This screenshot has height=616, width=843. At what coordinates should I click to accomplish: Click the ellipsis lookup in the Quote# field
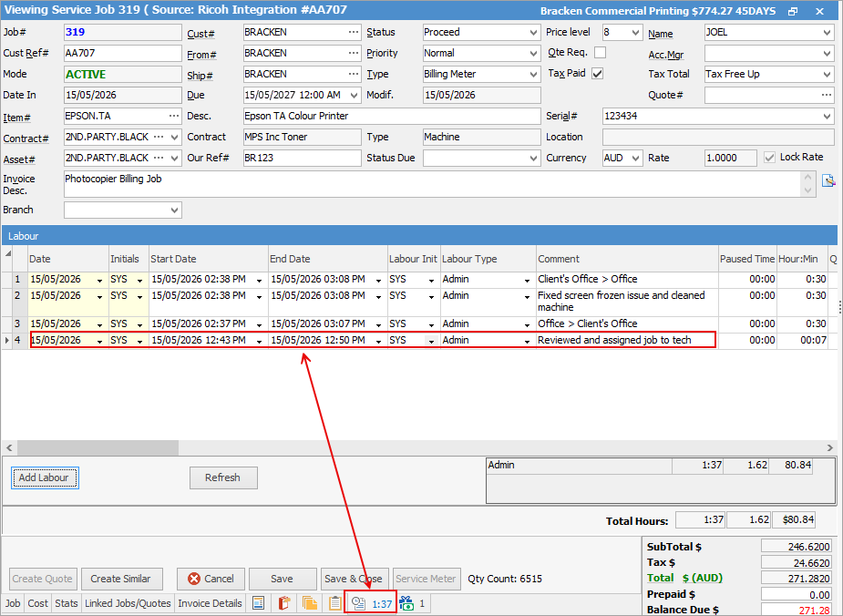827,95
